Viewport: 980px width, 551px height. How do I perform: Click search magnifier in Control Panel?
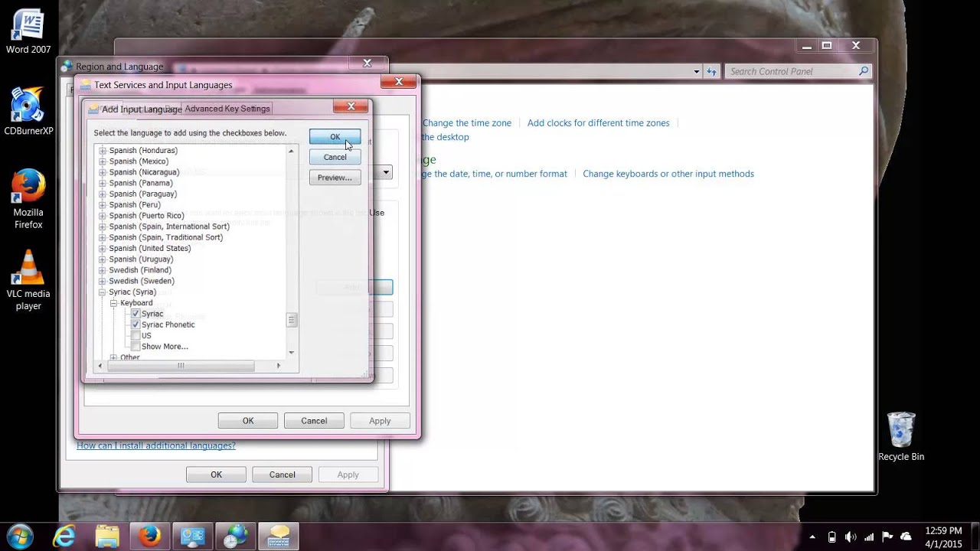click(864, 71)
